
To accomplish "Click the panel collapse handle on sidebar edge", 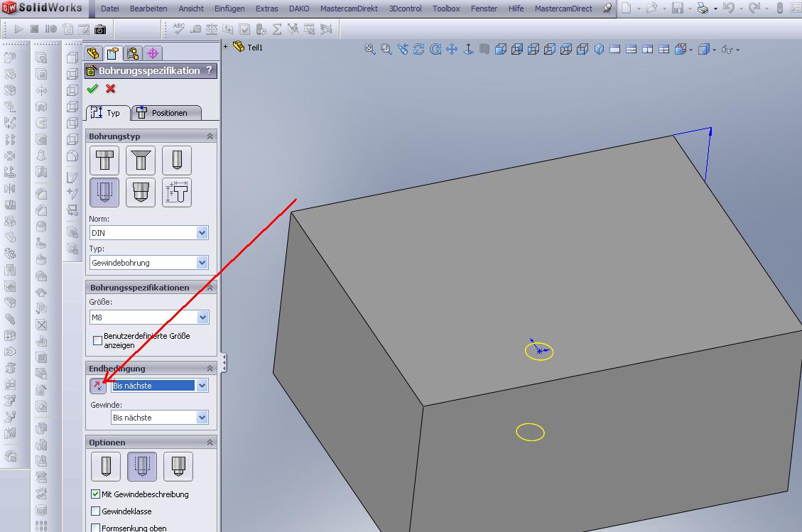I will (x=224, y=363).
